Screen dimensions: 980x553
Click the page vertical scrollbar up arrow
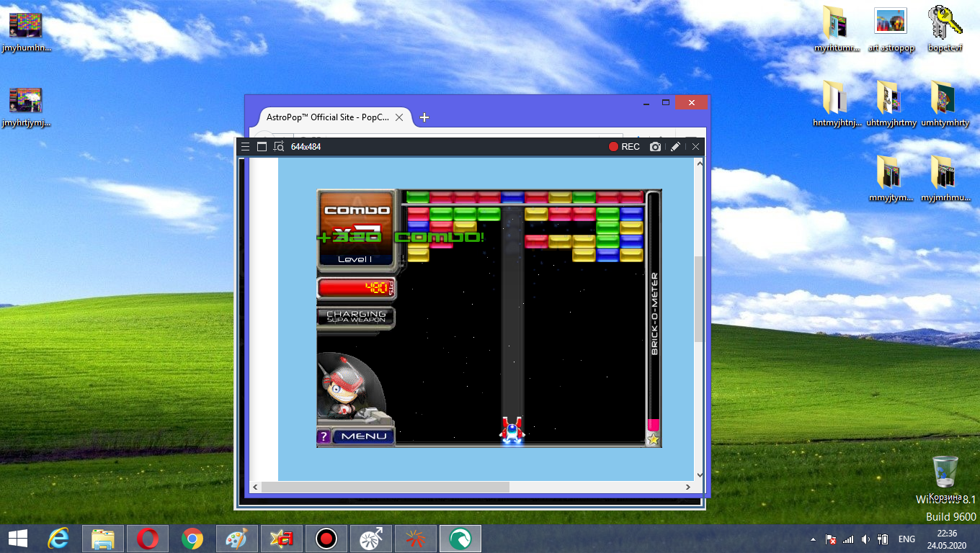(699, 164)
